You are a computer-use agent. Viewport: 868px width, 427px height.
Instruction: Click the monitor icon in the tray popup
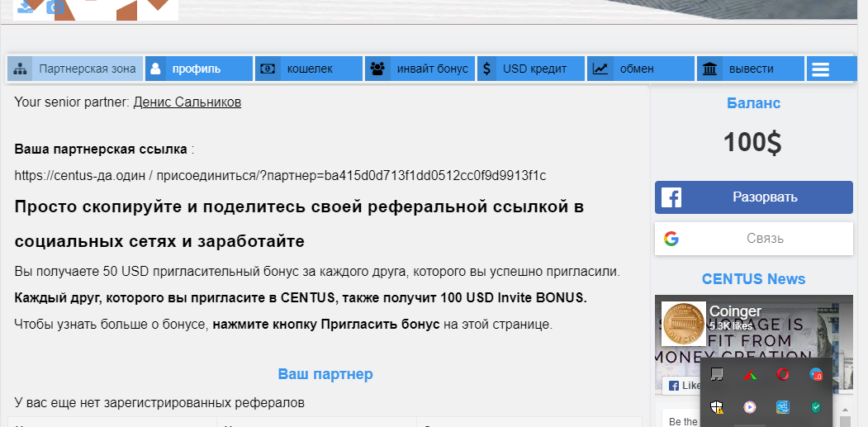[716, 375]
